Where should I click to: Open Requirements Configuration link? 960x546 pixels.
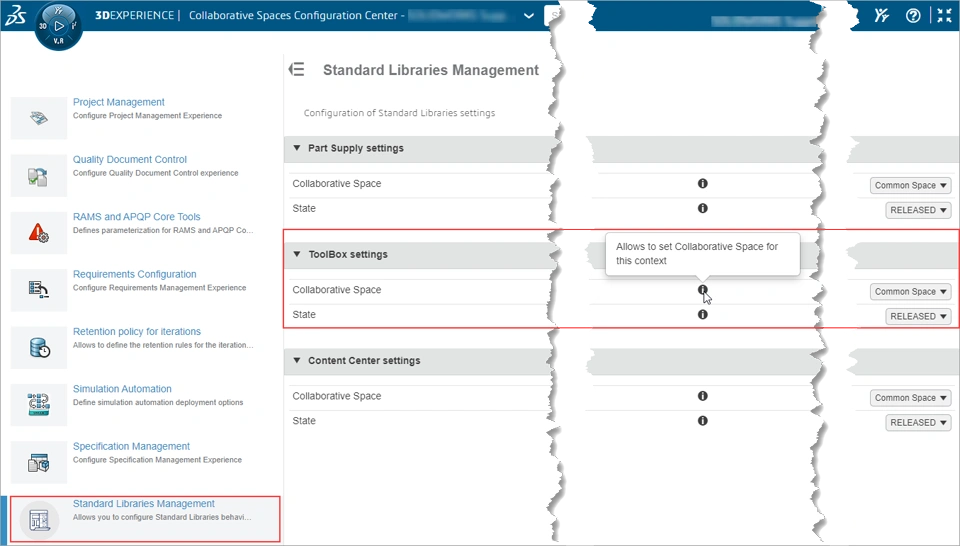[135, 274]
